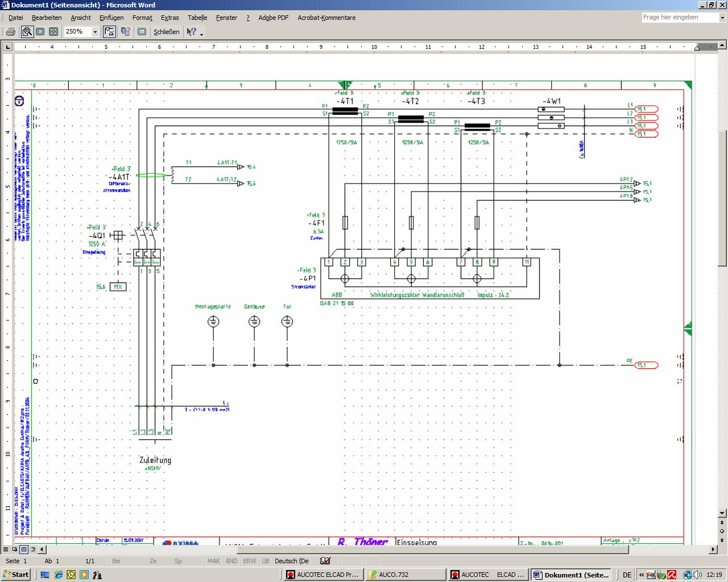Toggle full screen view icon
Screen dimensions: 728x582
click(x=142, y=32)
